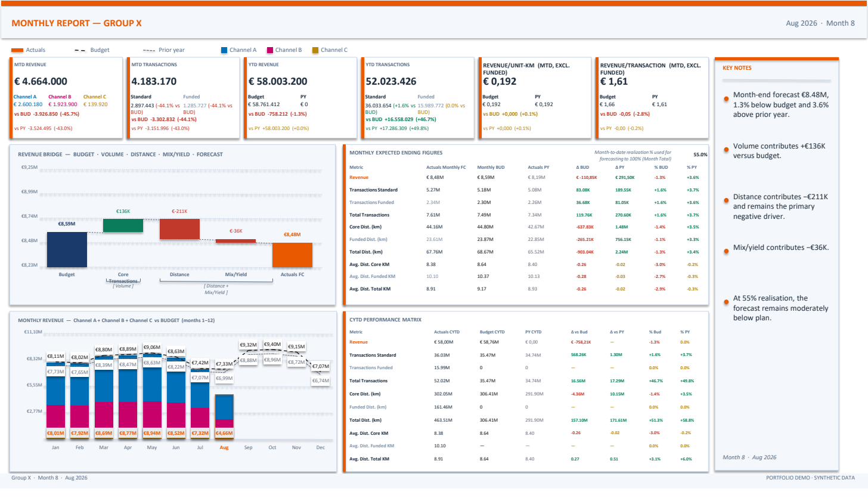Image resolution: width=868 pixels, height=501 pixels.
Task: Click the dashed Budget legend marker
Action: [80, 50]
